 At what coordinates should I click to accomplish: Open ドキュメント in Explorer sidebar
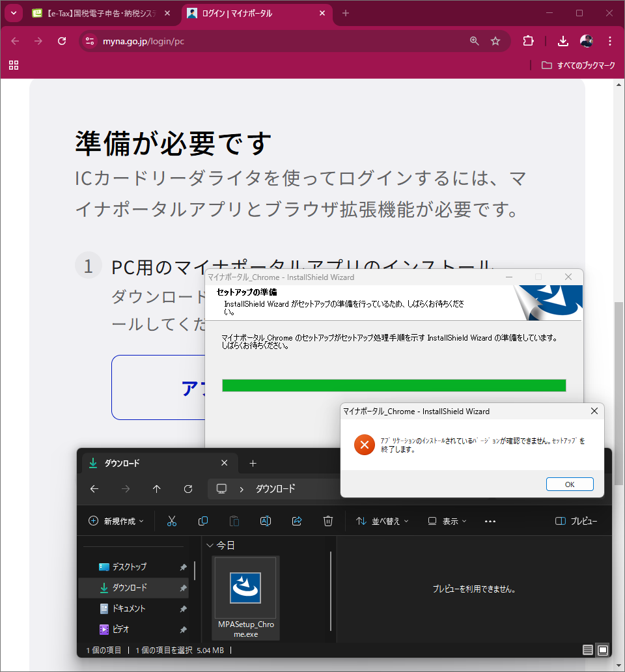point(133,609)
